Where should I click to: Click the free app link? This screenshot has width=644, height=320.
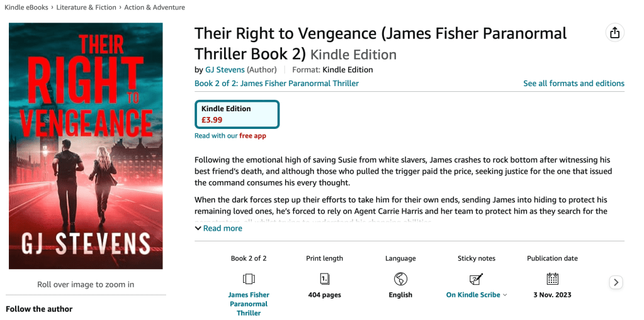[x=252, y=136]
